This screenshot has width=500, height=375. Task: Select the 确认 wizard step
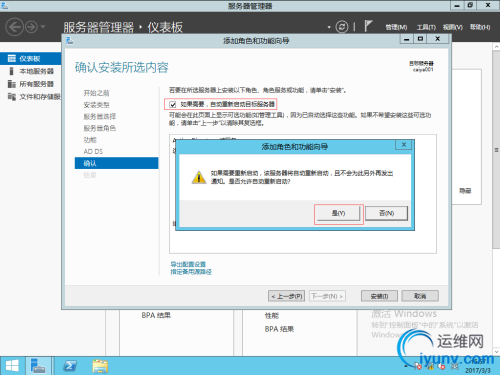click(x=117, y=163)
